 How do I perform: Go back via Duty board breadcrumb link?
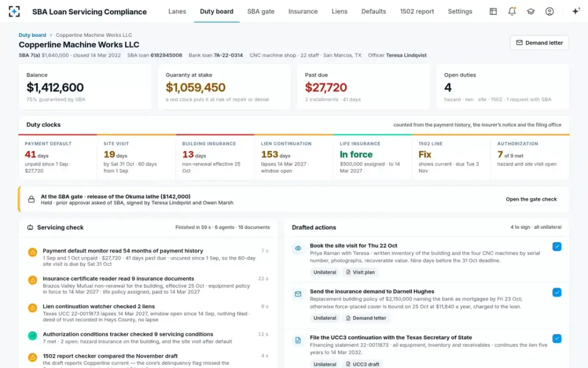coord(32,35)
